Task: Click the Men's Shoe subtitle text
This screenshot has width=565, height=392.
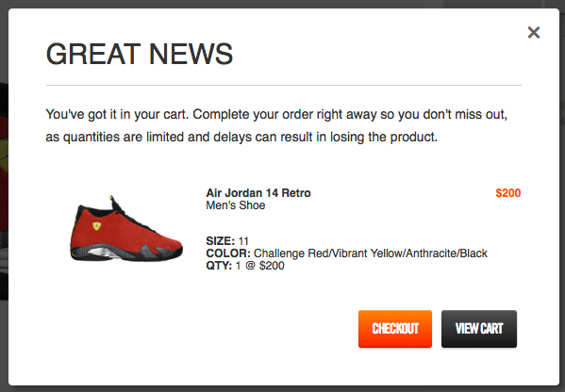Action: [x=235, y=205]
